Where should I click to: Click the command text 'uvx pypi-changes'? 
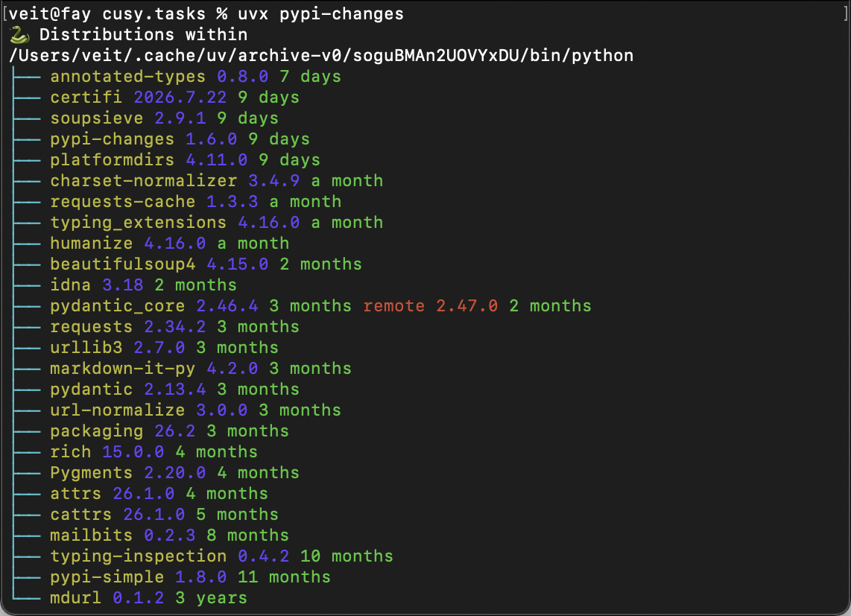click(320, 14)
